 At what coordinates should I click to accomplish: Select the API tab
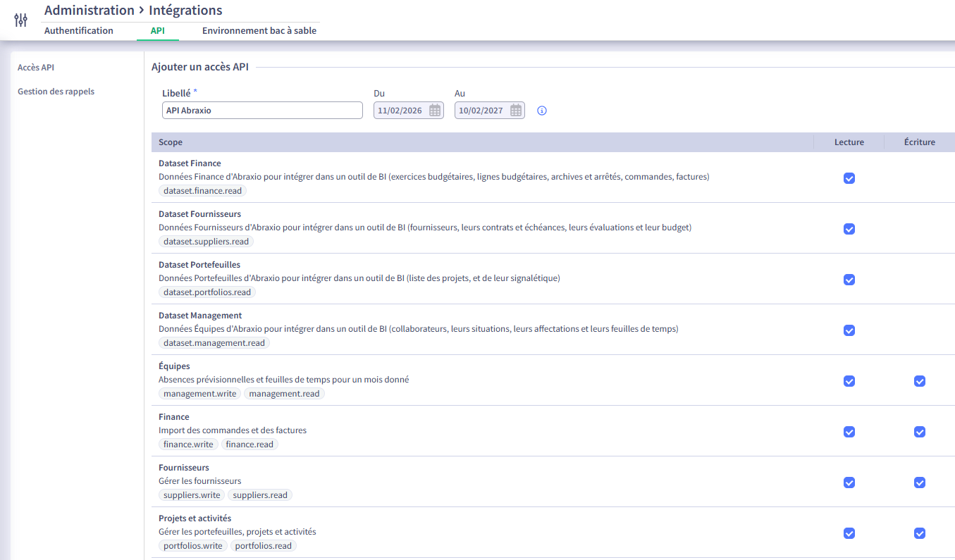point(158,31)
